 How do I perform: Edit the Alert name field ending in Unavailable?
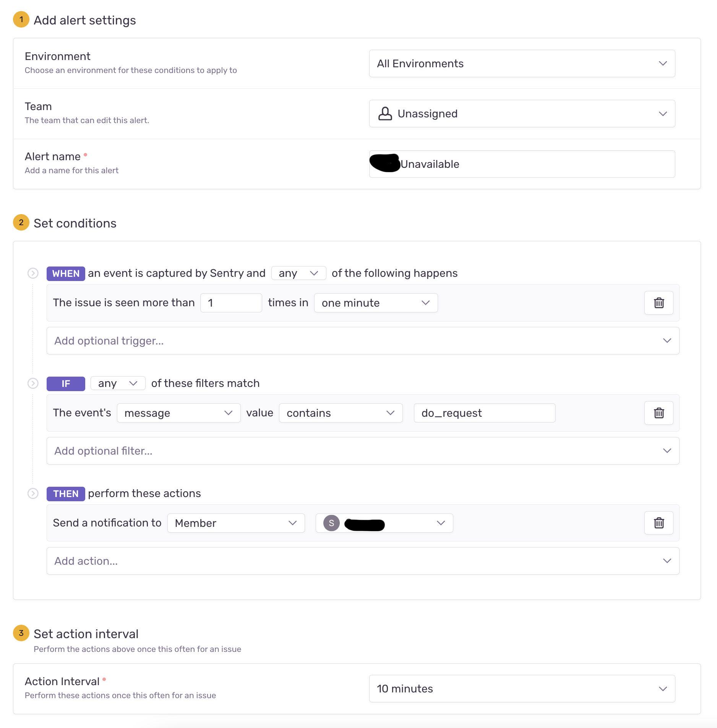pyautogui.click(x=522, y=164)
